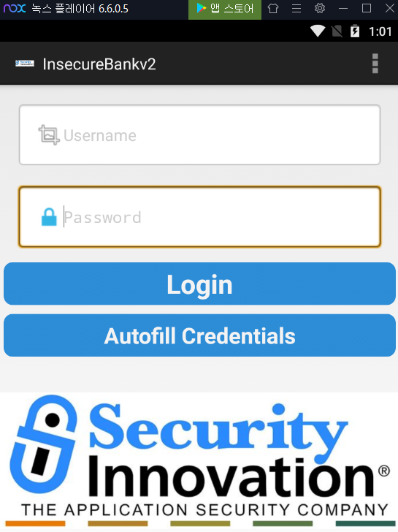Click the blue padlock icon in the Password field
The width and height of the screenshot is (398, 532).
(x=49, y=217)
